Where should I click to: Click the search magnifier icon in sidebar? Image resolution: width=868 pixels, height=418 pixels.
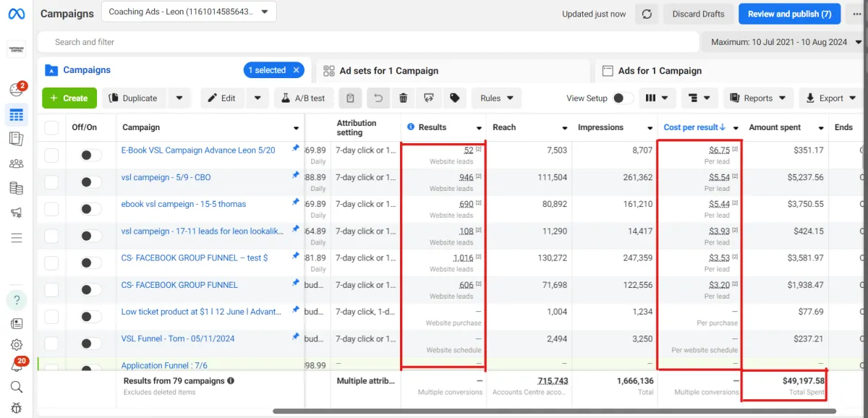16,387
